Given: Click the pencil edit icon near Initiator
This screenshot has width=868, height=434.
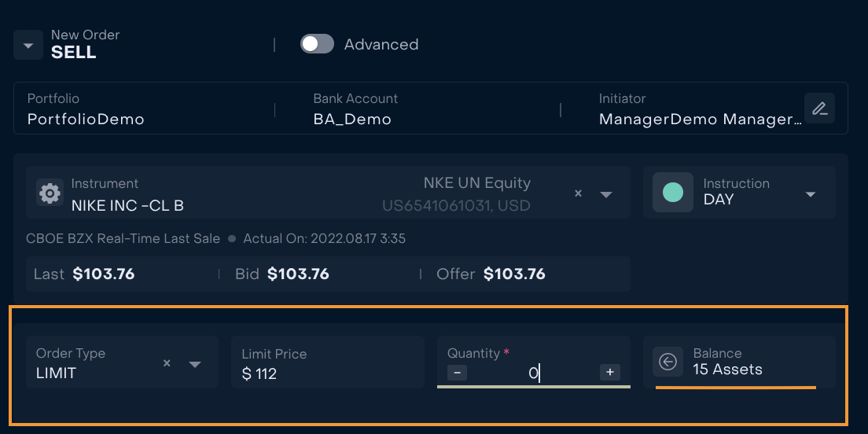Looking at the screenshot, I should tap(819, 108).
